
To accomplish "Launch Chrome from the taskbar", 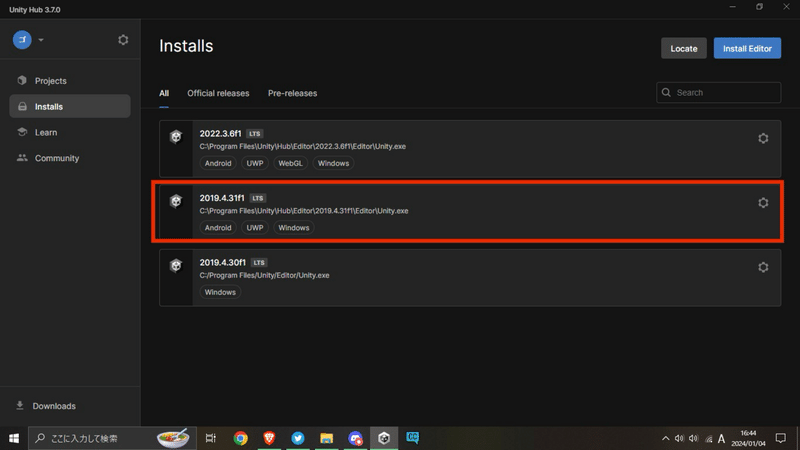I will pos(240,438).
